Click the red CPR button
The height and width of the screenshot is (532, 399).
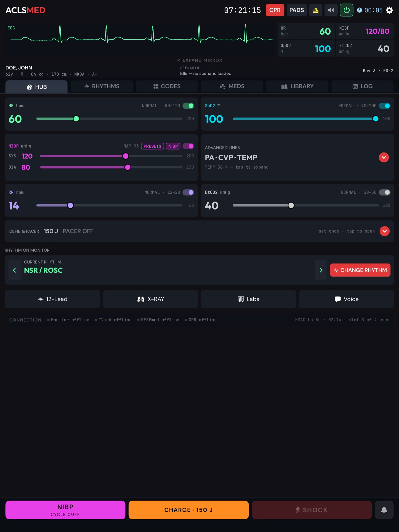pos(275,10)
